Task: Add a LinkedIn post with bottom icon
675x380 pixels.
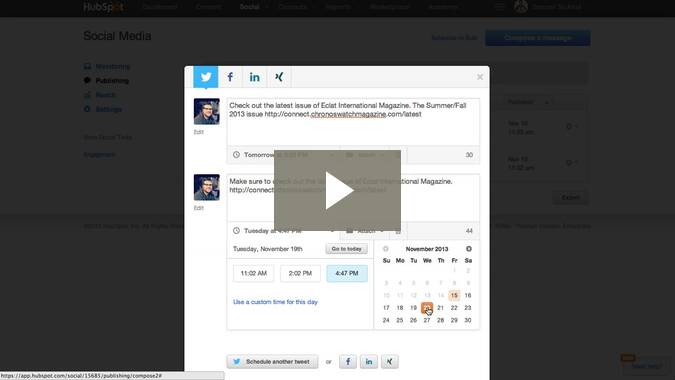Action: 369,361
